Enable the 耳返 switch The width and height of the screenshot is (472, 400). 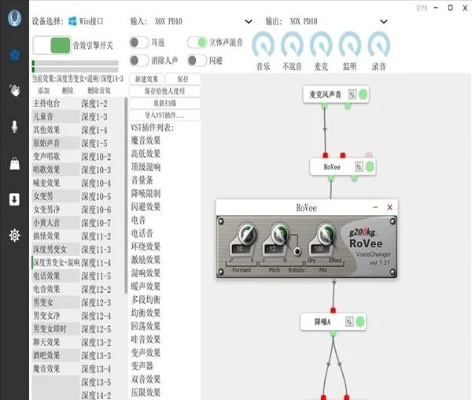(x=139, y=42)
